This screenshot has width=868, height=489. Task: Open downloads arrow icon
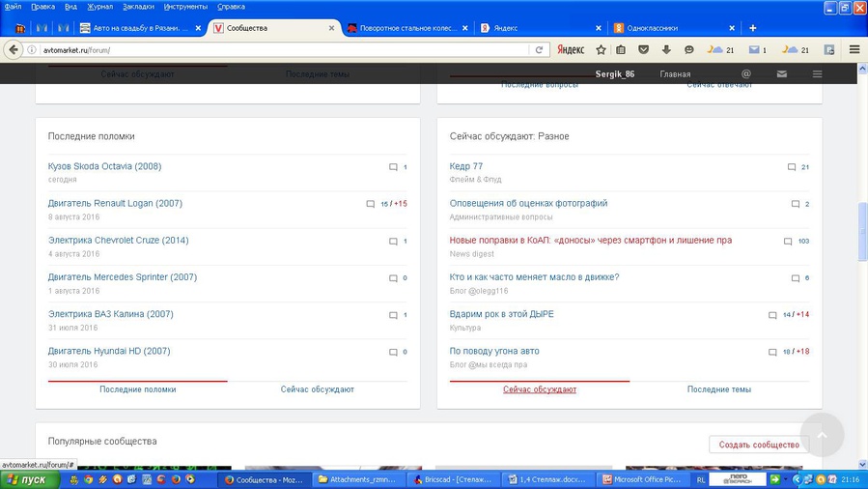click(x=666, y=50)
